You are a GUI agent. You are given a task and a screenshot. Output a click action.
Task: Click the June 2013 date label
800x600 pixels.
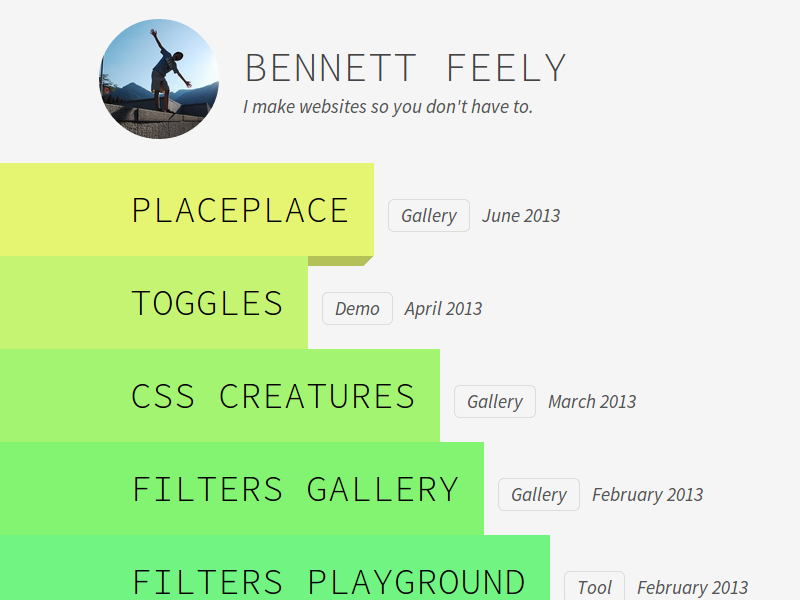(520, 215)
